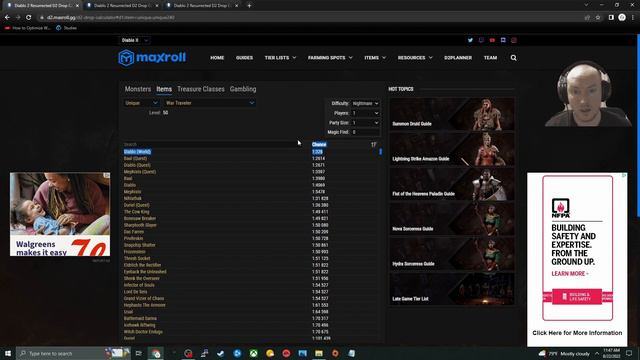Expand the Farming Spots menu
The image size is (640, 360).
[x=330, y=58]
